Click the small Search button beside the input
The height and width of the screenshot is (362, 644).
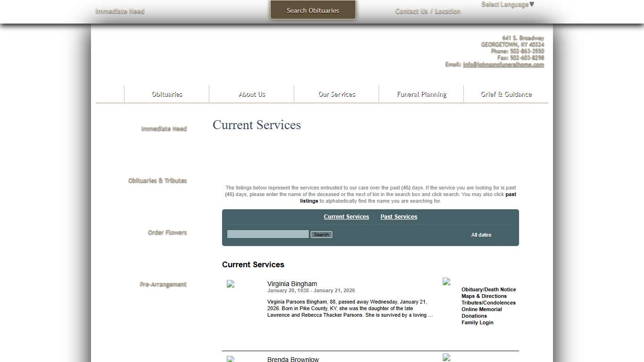[321, 235]
